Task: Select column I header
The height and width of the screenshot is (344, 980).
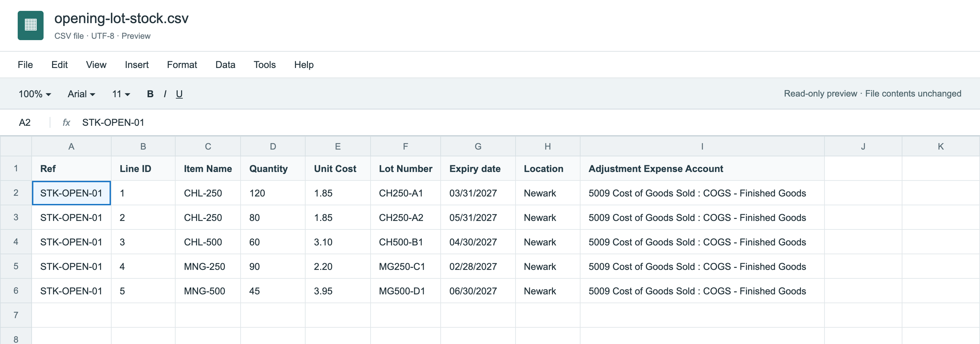Action: click(702, 147)
